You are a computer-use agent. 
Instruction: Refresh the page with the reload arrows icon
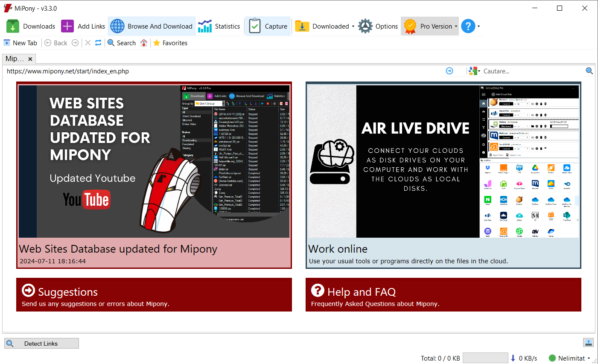(98, 43)
